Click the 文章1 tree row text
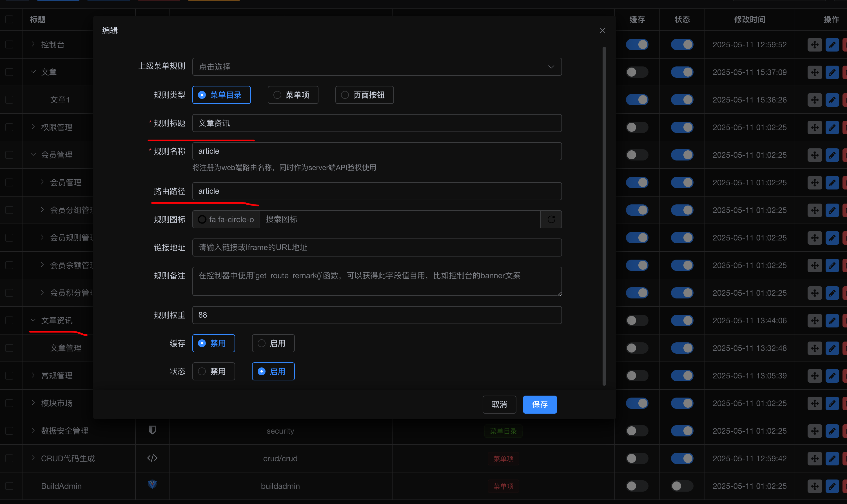 coord(60,100)
